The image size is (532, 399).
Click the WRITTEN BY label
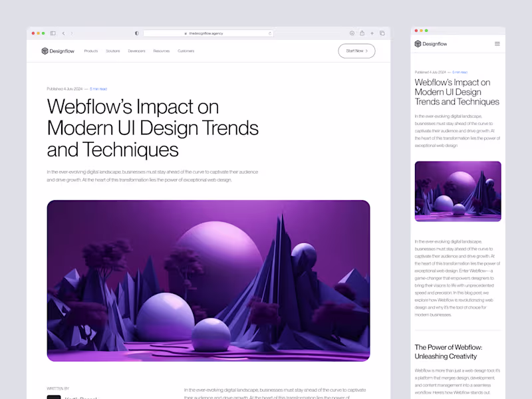click(x=58, y=388)
